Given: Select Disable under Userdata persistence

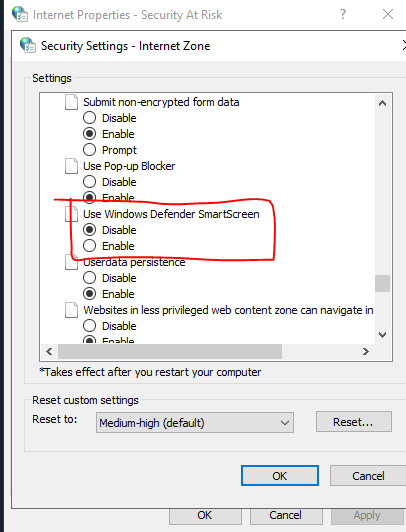Looking at the screenshot, I should click(x=90, y=278).
